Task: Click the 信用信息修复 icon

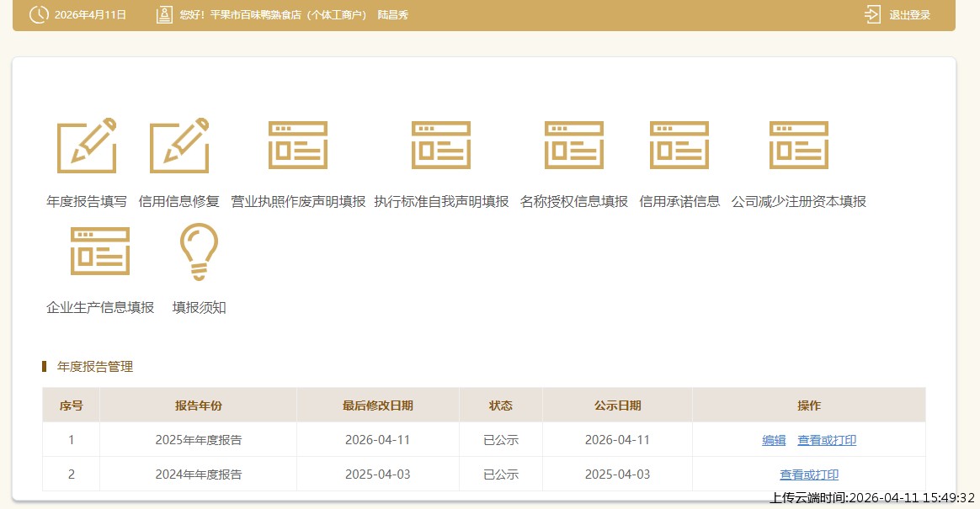Action: click(179, 146)
